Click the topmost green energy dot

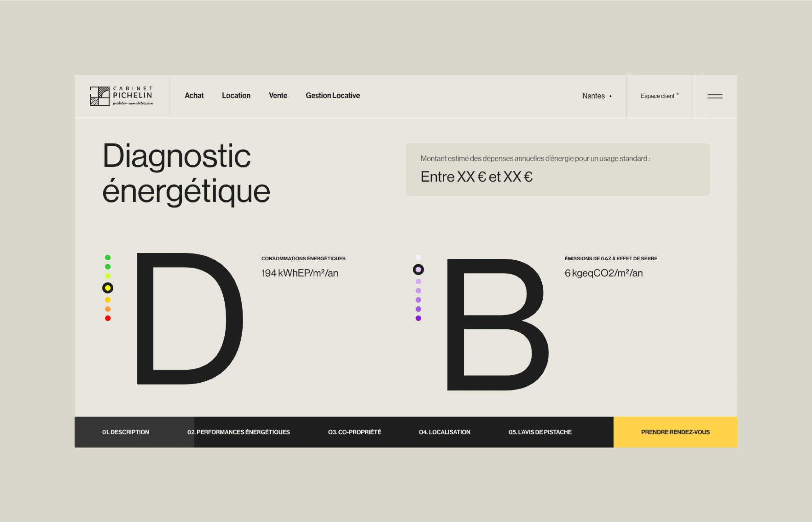pos(108,258)
